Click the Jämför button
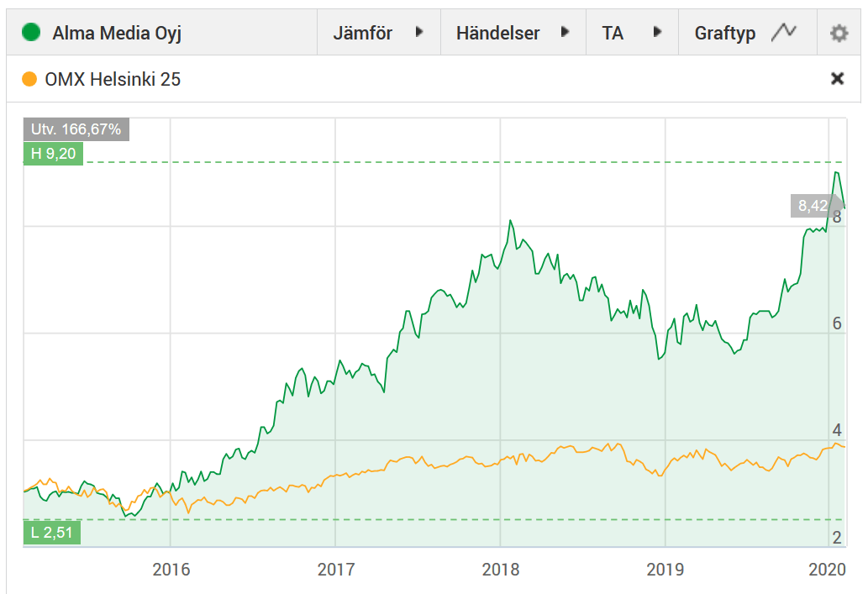 tap(363, 33)
